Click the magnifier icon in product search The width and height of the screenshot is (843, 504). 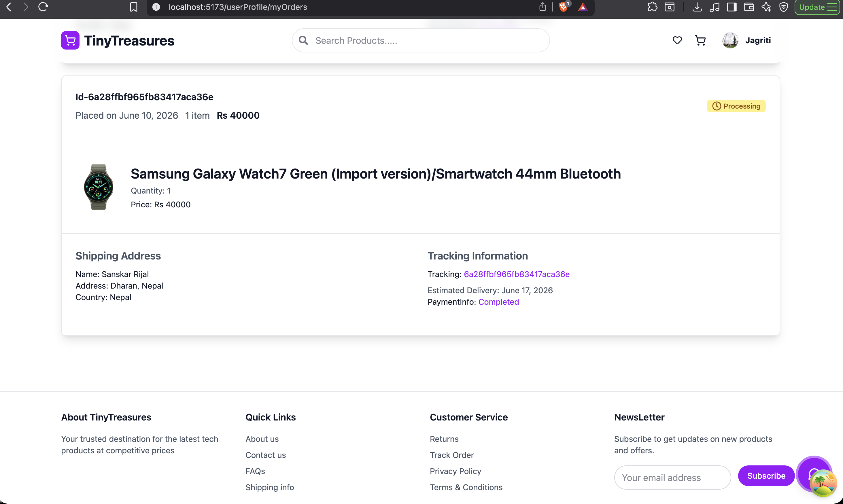click(x=303, y=40)
